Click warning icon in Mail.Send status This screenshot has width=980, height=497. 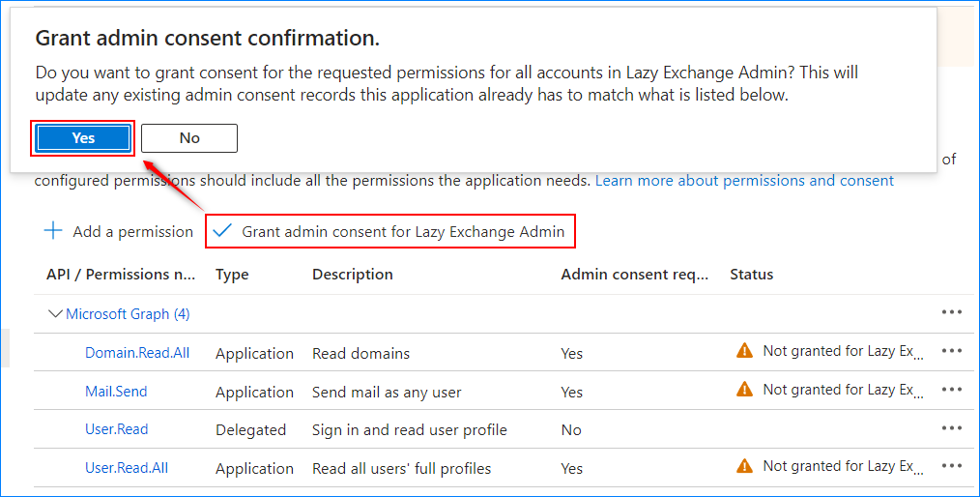pos(744,390)
